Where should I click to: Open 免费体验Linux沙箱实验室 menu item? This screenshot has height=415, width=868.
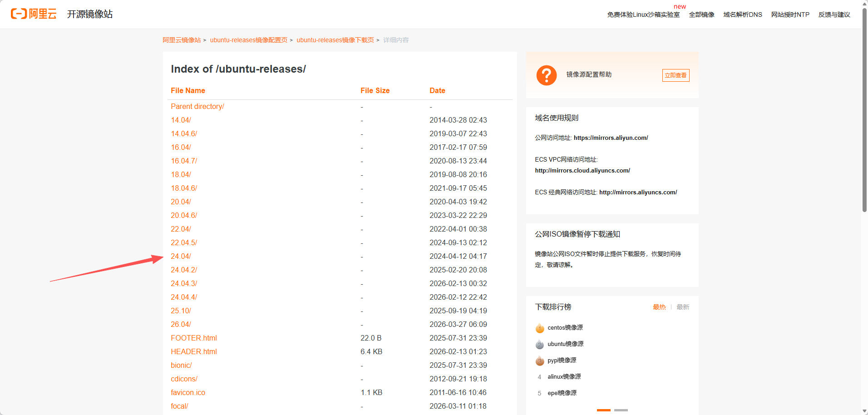pos(643,15)
